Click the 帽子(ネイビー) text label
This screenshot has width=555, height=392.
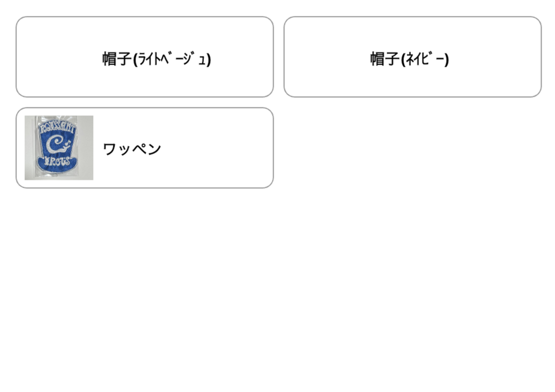point(409,58)
